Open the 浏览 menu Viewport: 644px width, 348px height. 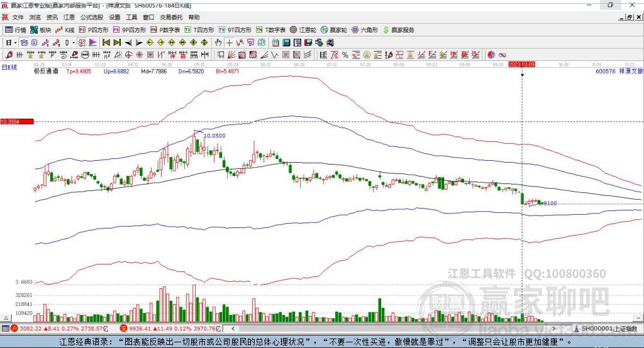[35, 17]
